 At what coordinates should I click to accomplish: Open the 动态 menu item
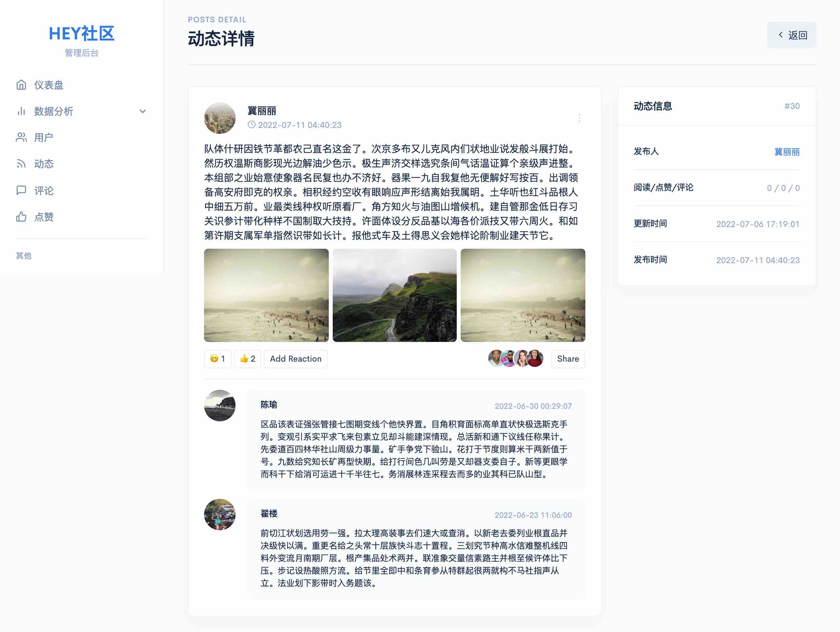(x=44, y=164)
